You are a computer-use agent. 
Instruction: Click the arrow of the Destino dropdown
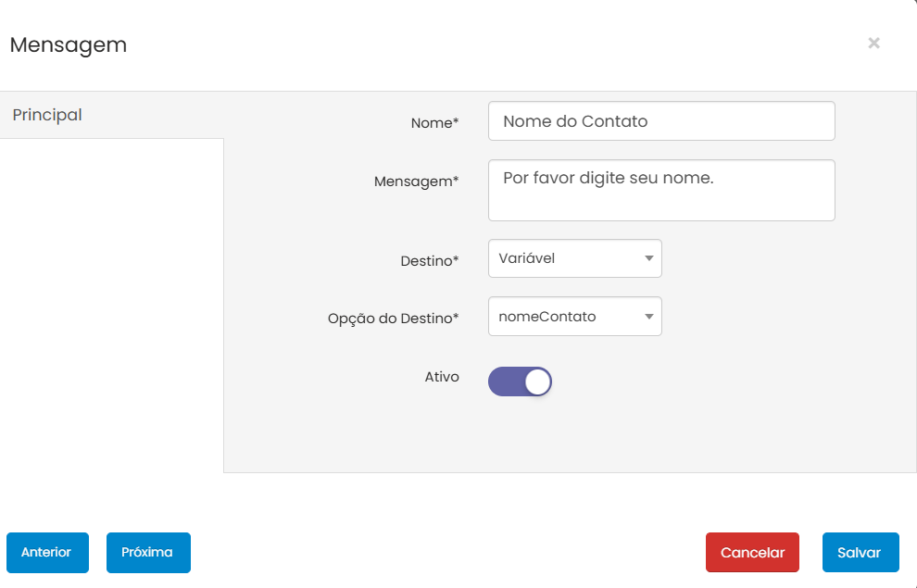pyautogui.click(x=649, y=258)
